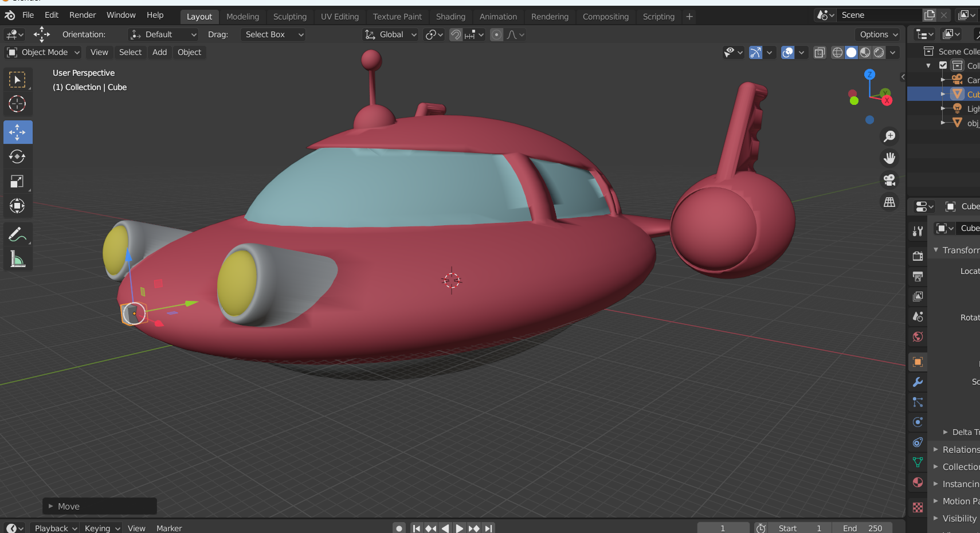Click the current frame number field
980x533 pixels.
point(723,528)
